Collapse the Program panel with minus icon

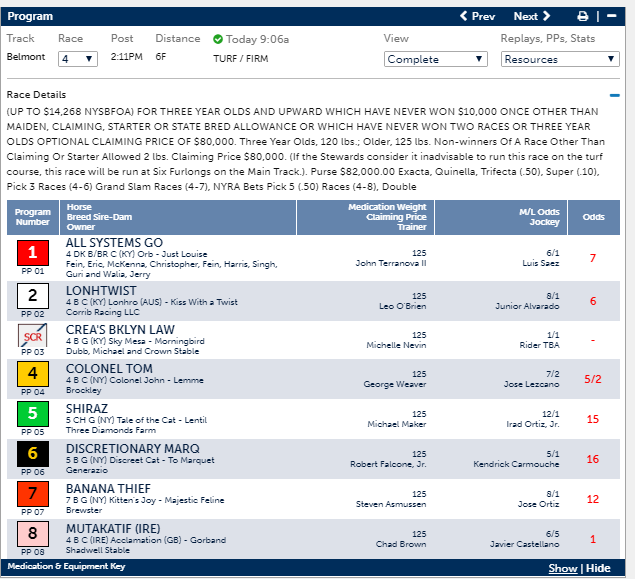(612, 16)
